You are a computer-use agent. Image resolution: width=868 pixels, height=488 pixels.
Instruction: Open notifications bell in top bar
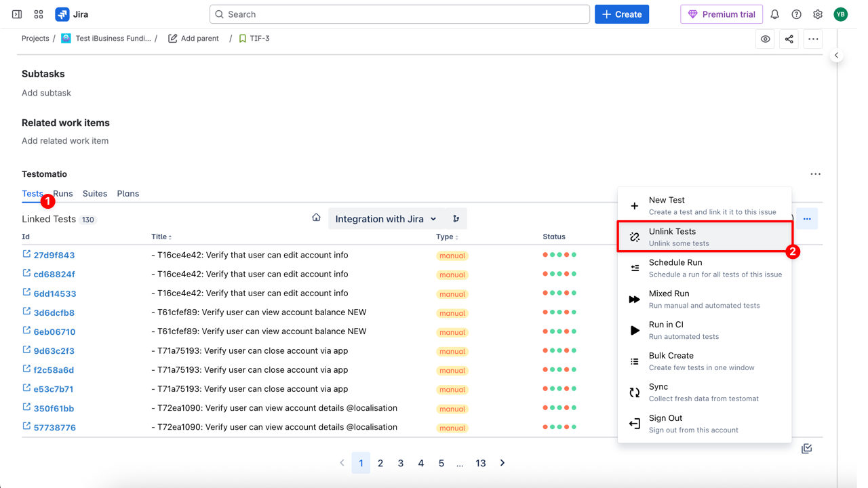[774, 14]
